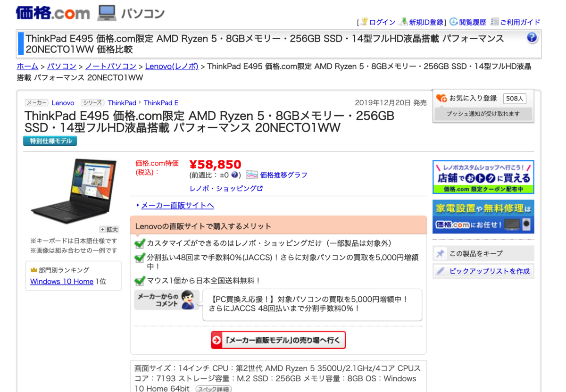Screen dimensions: 566x392
Task: Click the 508人 favorites count
Action: 515,99
